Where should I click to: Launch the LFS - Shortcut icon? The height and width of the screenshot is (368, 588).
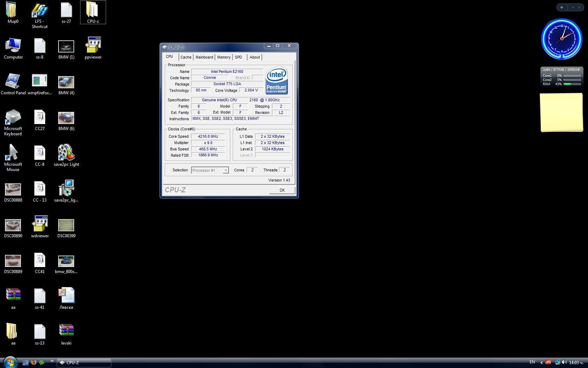40,10
